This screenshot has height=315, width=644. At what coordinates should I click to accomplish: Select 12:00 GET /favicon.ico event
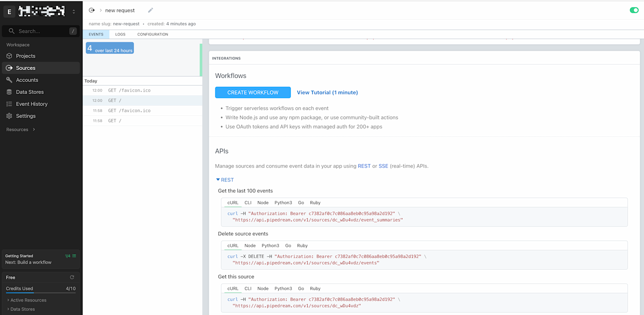click(143, 90)
